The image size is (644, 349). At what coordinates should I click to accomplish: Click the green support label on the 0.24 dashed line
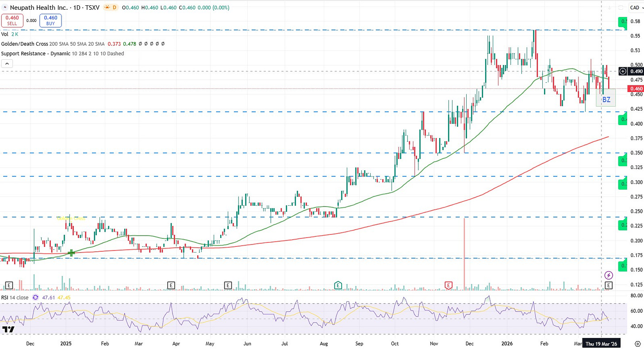623,224
